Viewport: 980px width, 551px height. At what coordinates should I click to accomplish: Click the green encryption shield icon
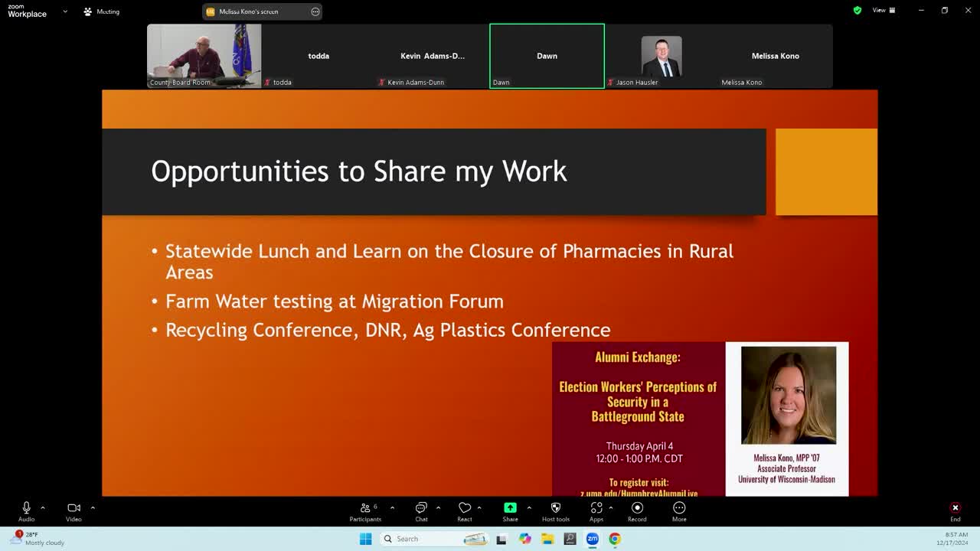coord(857,11)
